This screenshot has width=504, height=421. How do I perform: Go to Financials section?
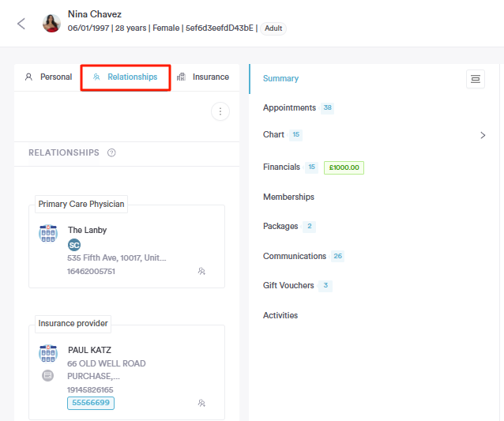(x=281, y=167)
